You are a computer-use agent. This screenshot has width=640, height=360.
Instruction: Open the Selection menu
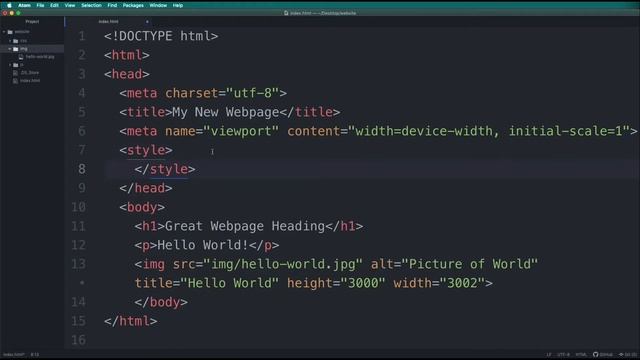pyautogui.click(x=91, y=5)
